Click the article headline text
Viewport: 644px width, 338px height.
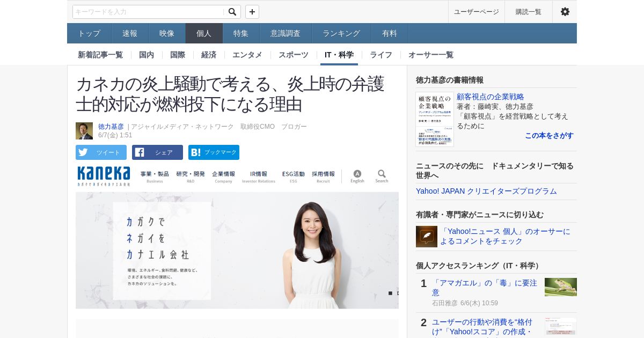click(230, 94)
